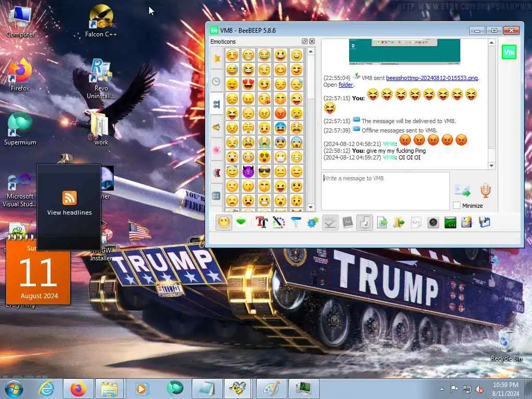This screenshot has height=399, width=532.
Task: Open the chat font selector (Tr icon)
Action: (x=261, y=222)
